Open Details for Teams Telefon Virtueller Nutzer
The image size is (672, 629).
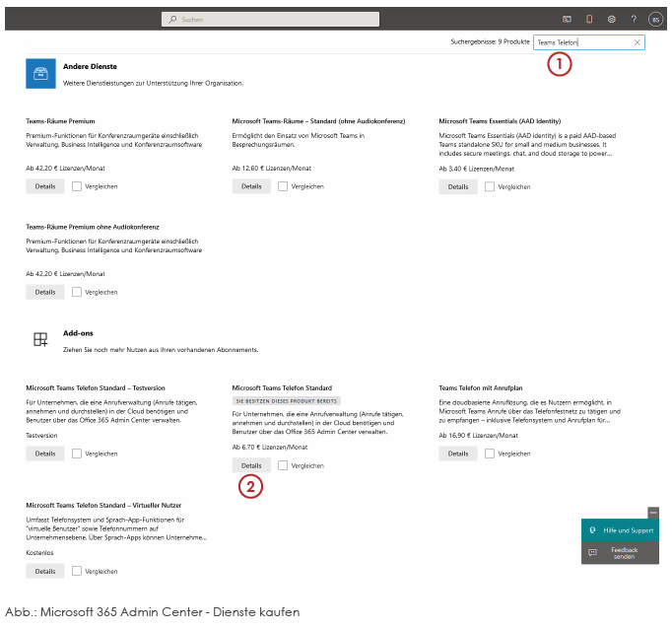[x=45, y=571]
